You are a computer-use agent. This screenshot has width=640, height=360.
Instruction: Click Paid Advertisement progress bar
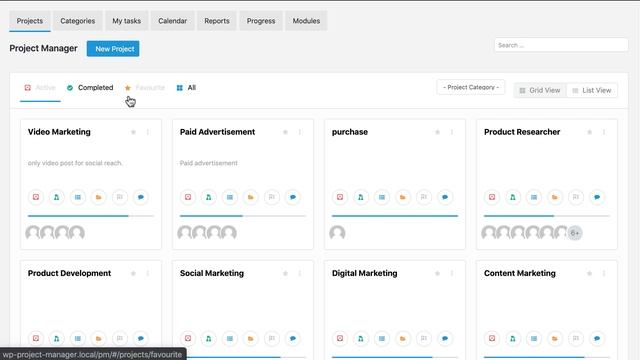(x=243, y=216)
